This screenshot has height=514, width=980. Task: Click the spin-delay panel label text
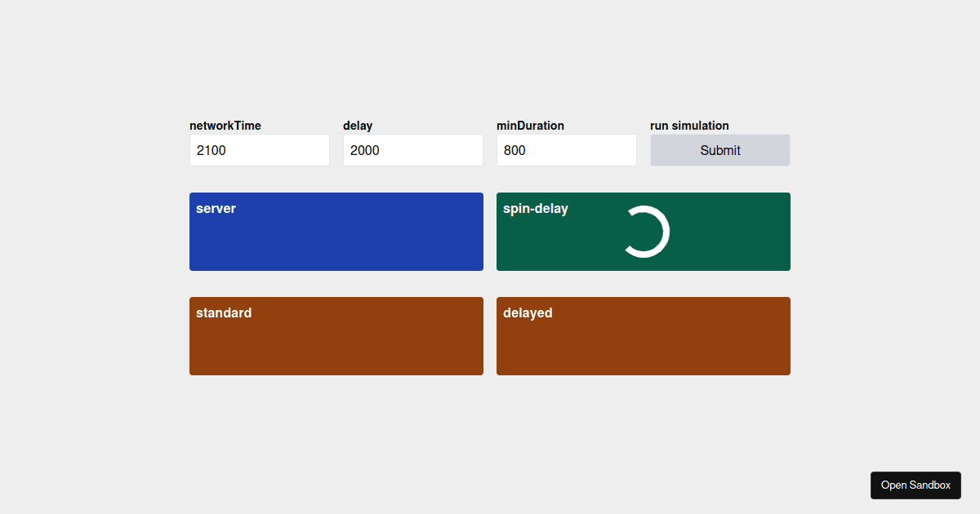coord(535,208)
